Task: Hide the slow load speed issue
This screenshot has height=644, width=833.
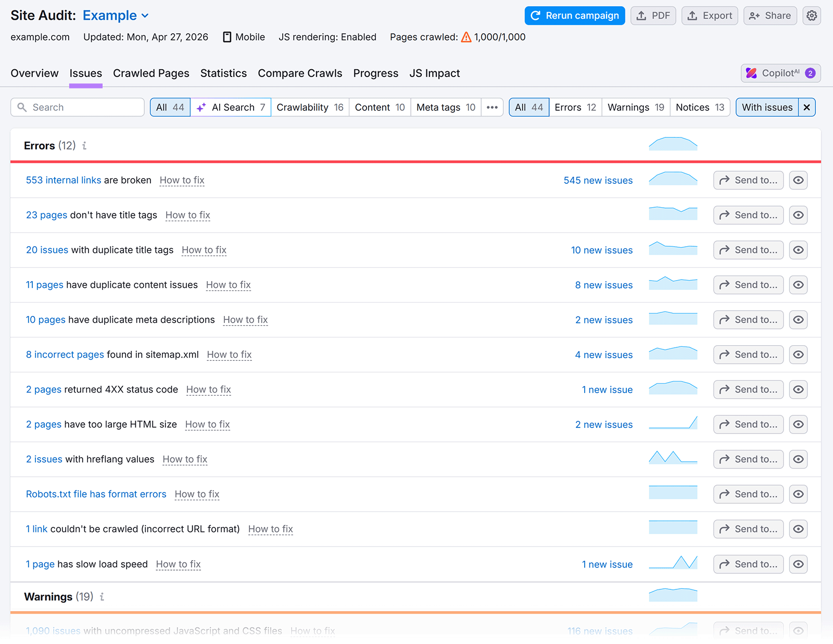Action: (799, 564)
